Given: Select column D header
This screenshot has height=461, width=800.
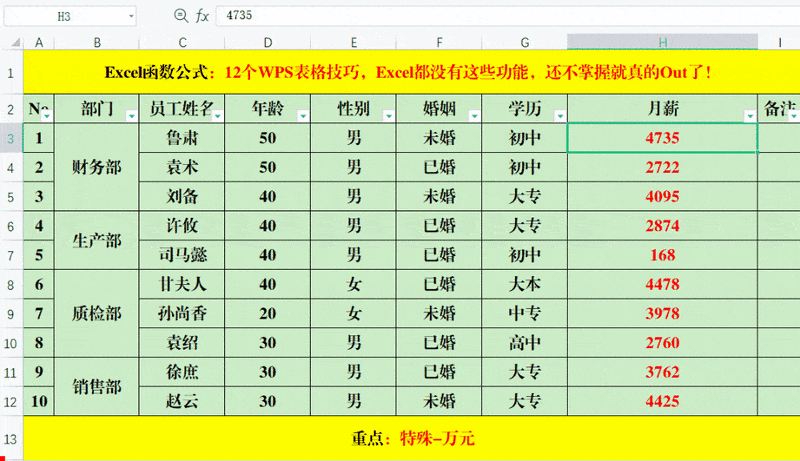Looking at the screenshot, I should 267,42.
